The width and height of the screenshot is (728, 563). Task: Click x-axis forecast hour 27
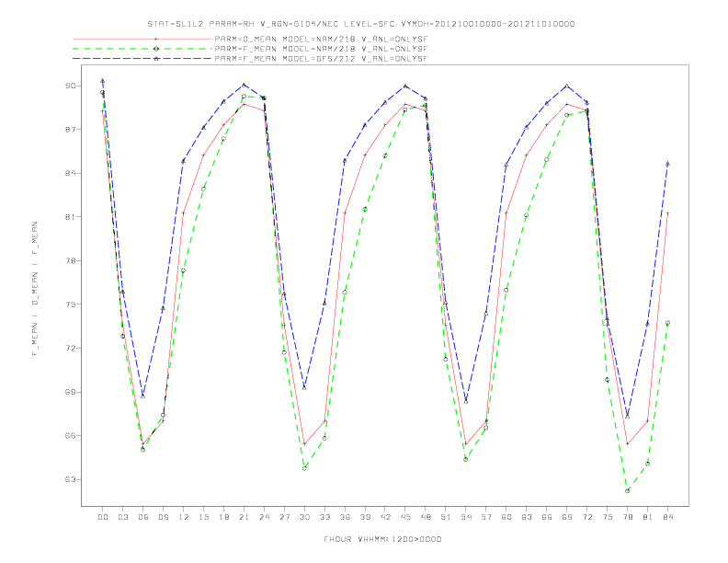284,517
